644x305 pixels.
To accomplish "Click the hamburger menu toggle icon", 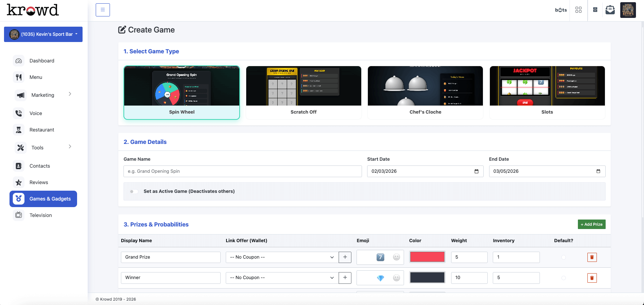I will coord(103,10).
